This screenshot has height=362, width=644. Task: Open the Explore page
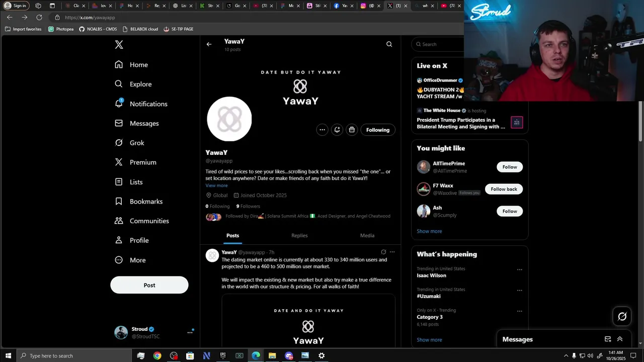pos(133,84)
